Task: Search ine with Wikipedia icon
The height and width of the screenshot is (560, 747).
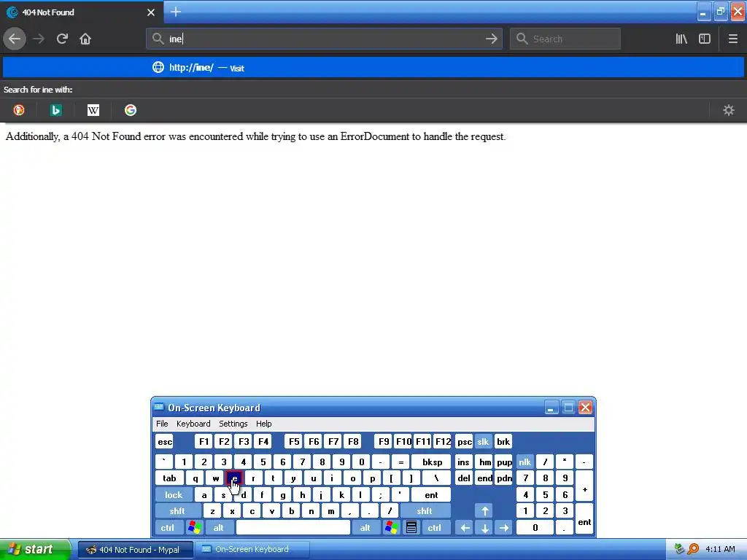Action: click(x=93, y=111)
